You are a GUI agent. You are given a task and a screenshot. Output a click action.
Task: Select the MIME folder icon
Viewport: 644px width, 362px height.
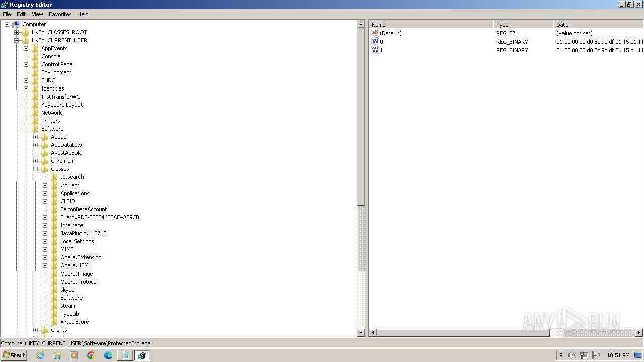click(54, 249)
